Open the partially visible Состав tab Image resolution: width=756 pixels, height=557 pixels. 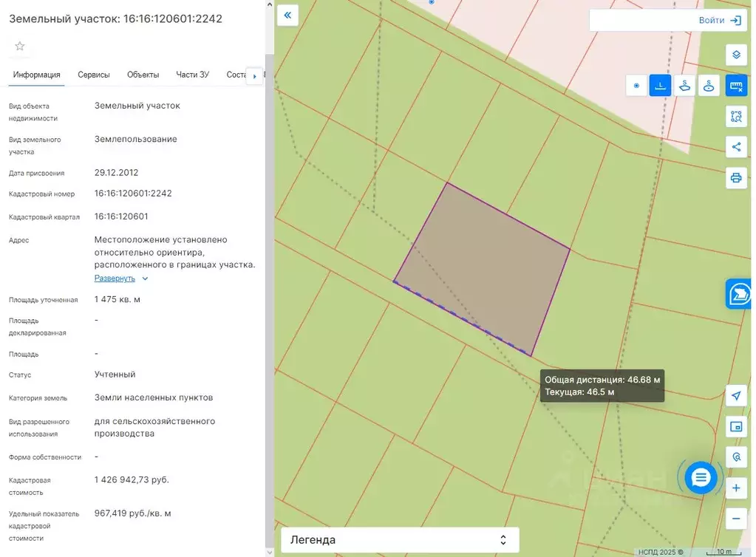pyautogui.click(x=236, y=75)
